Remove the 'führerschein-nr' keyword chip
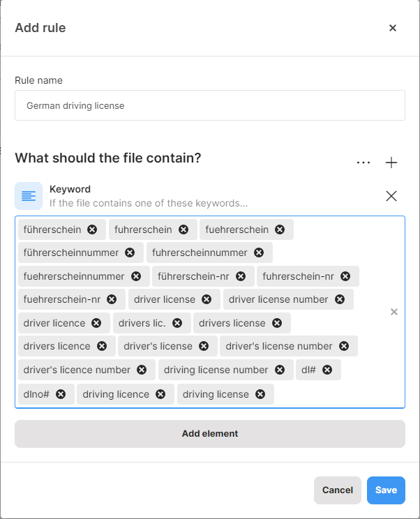The width and height of the screenshot is (420, 519). pos(241,276)
